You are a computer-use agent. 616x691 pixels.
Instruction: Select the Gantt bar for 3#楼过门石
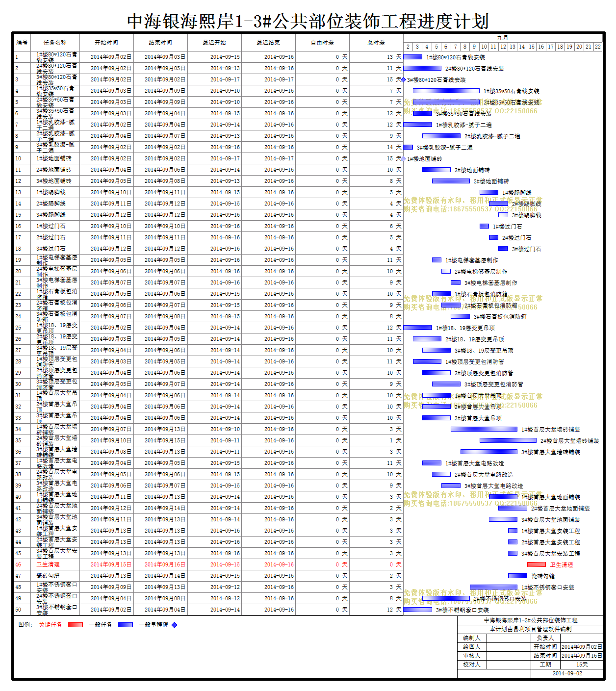pos(503,249)
